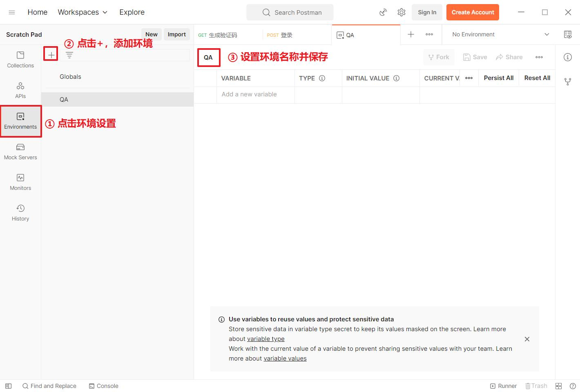Click the Fork button
The height and width of the screenshot is (392, 580).
[439, 57]
